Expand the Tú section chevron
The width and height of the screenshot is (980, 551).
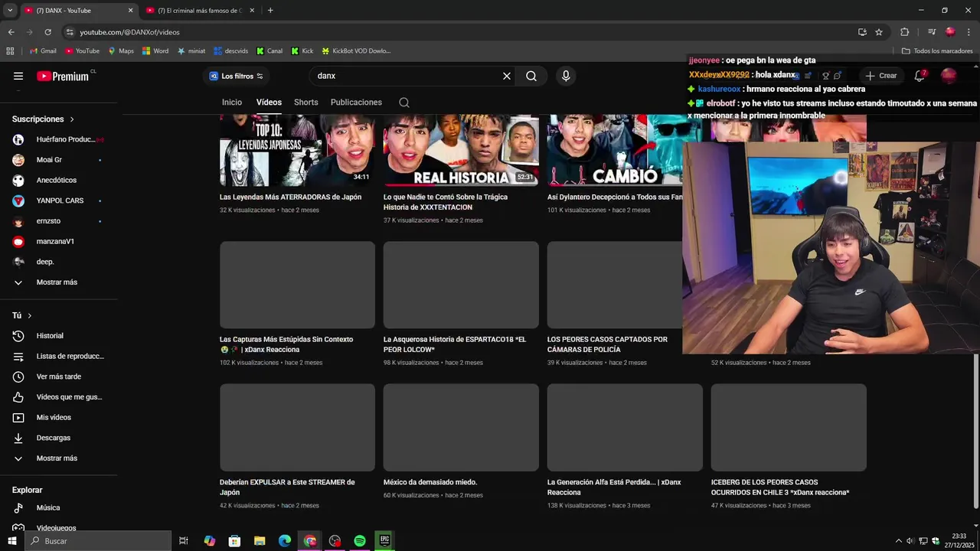pos(30,316)
